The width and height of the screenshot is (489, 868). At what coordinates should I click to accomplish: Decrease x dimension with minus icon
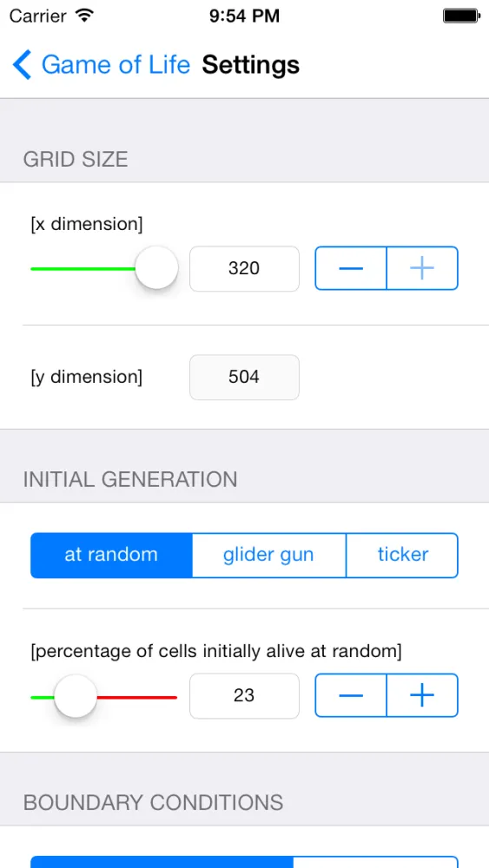pos(351,268)
